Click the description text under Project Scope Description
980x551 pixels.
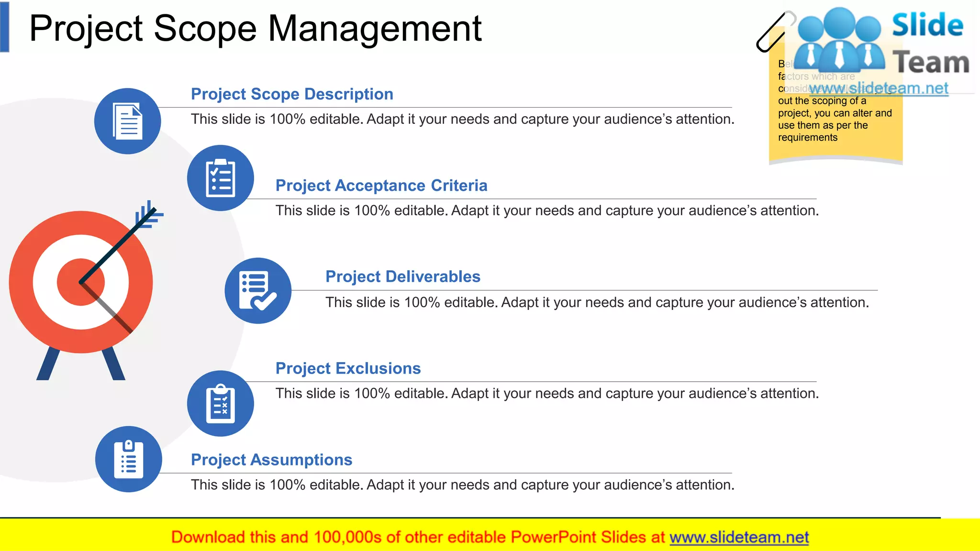pos(463,119)
